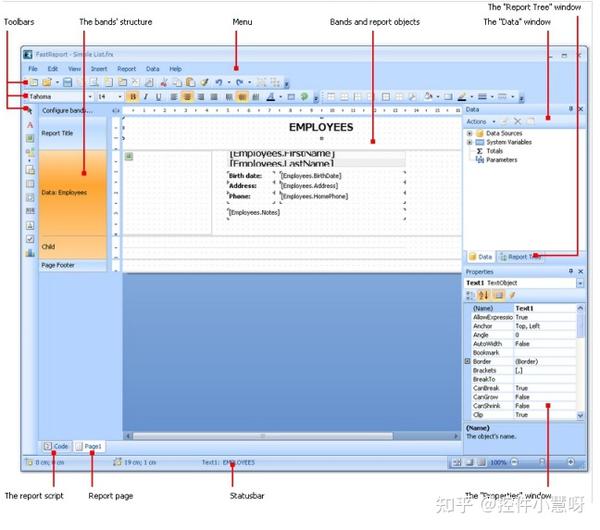Click the Copy icon in toolbar
Image resolution: width=600 pixels, height=530 pixels.
177,82
